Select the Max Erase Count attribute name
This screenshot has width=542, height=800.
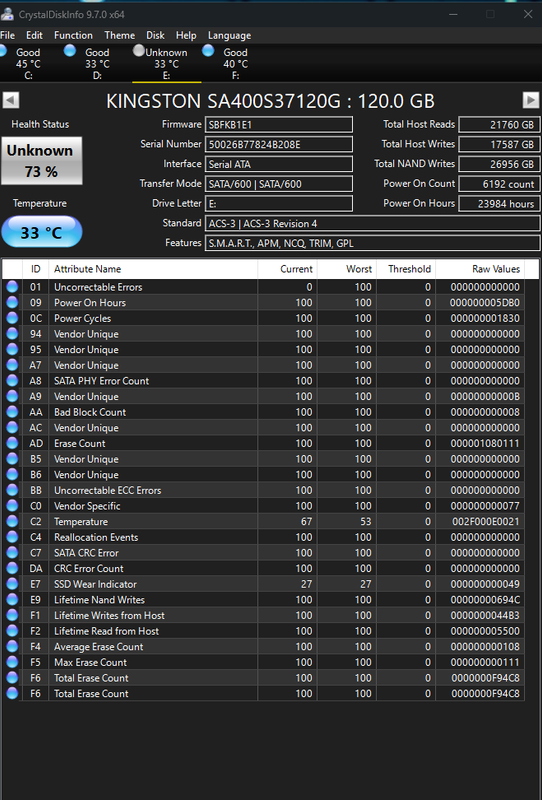(90, 662)
